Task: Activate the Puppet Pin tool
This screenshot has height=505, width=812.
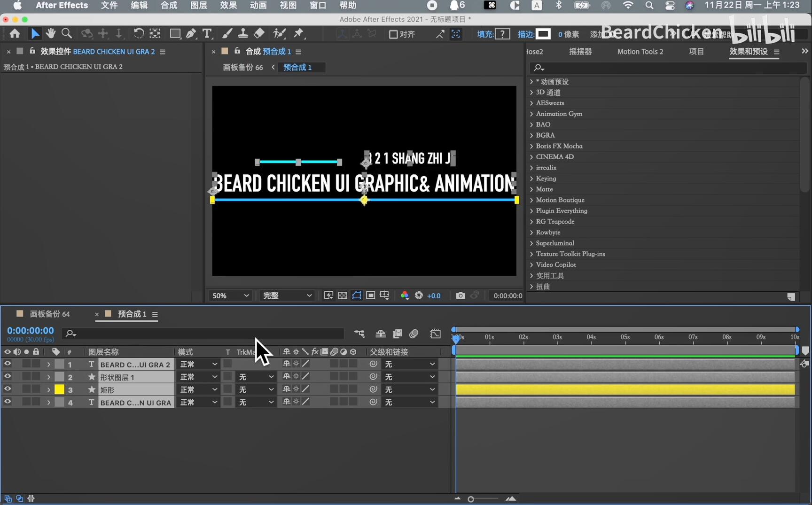Action: (298, 33)
